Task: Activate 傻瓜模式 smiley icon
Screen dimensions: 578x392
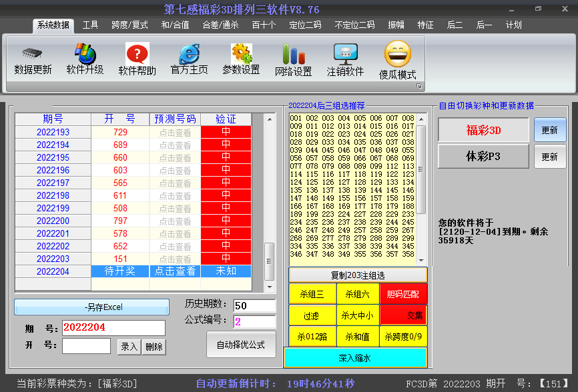Action: (x=397, y=54)
